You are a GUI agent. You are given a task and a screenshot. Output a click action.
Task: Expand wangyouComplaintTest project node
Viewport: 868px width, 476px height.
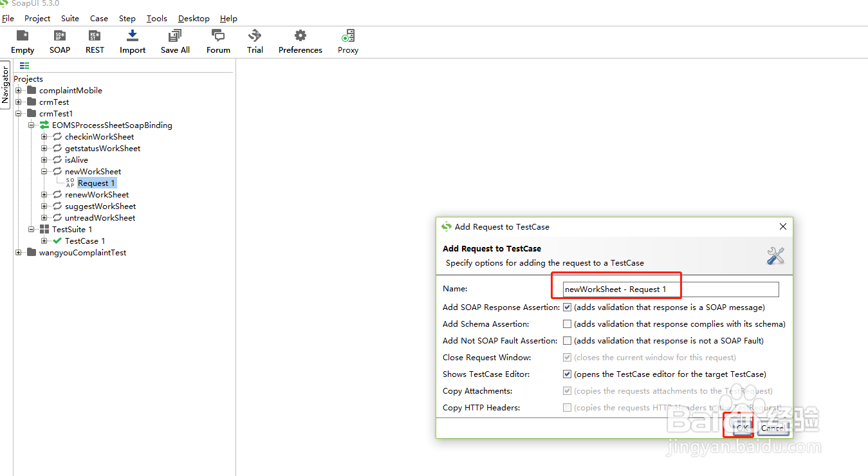19,252
